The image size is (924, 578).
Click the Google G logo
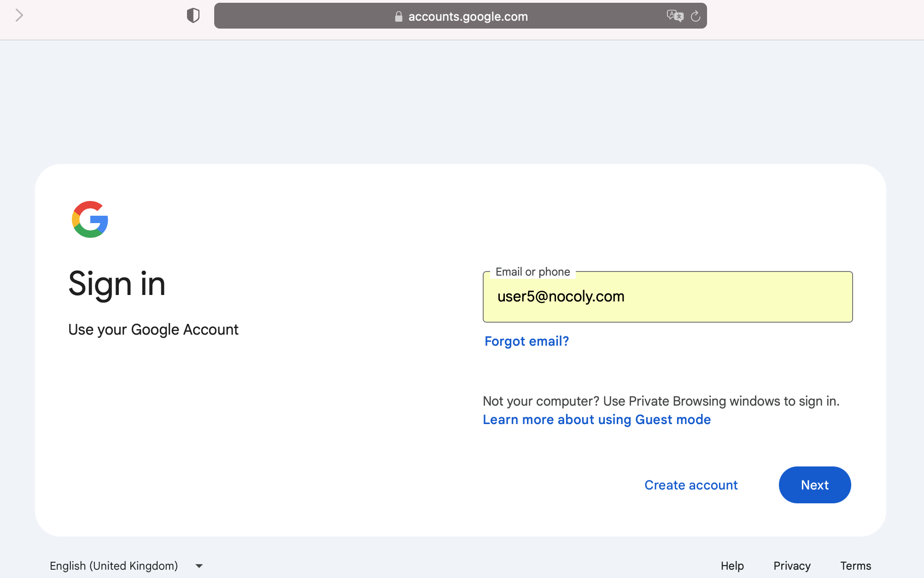click(x=90, y=219)
